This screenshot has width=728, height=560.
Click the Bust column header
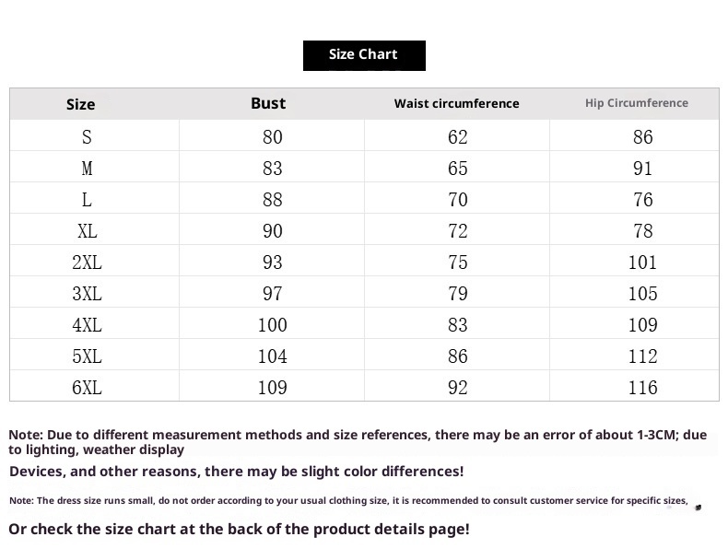coord(268,103)
